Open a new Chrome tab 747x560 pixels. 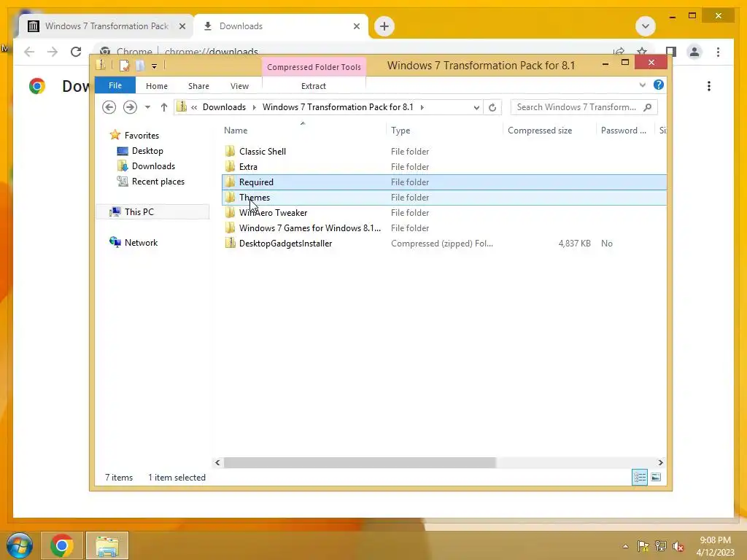pyautogui.click(x=384, y=26)
